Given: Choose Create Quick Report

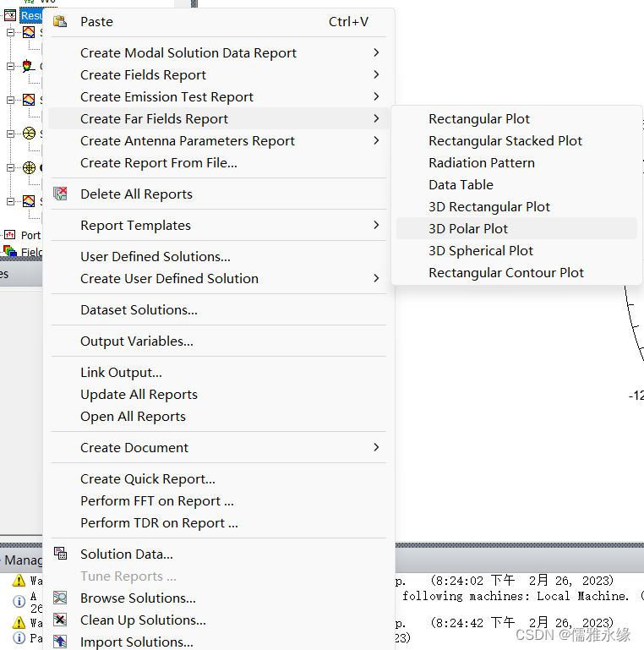Looking at the screenshot, I should (x=219, y=478).
